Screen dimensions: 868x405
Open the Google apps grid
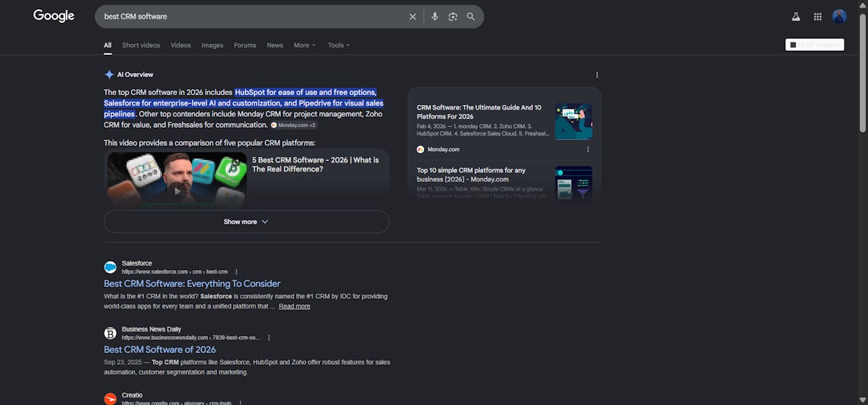818,17
